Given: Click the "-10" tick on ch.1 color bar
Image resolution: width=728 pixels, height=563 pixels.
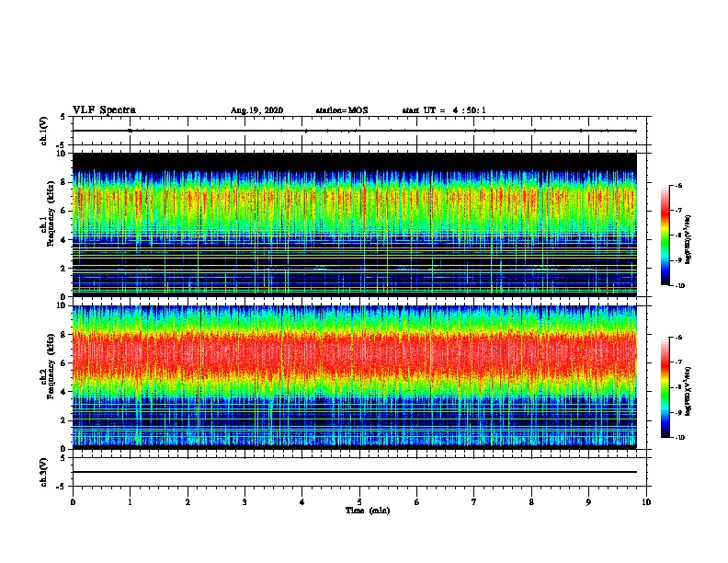Looking at the screenshot, I should click(x=679, y=286).
